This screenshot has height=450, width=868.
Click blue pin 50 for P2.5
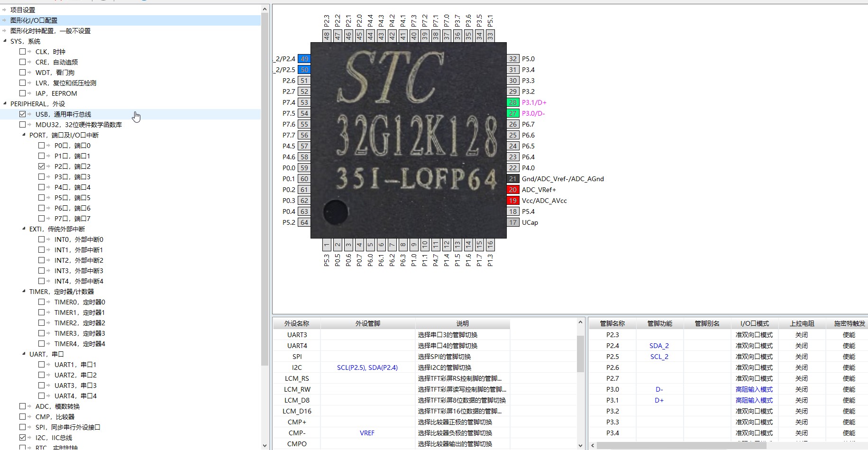click(x=304, y=70)
